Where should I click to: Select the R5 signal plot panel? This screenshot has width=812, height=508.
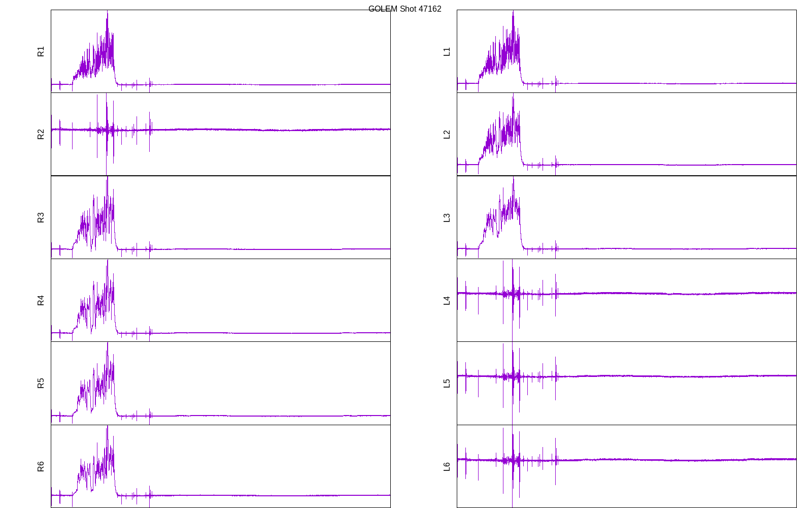point(221,383)
